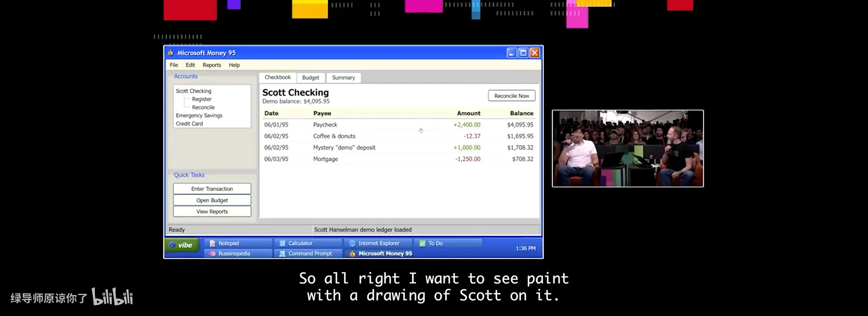The height and width of the screenshot is (316, 868).
Task: Click the "Scott Hanselman demo ledger loaded" status text
Action: 363,230
